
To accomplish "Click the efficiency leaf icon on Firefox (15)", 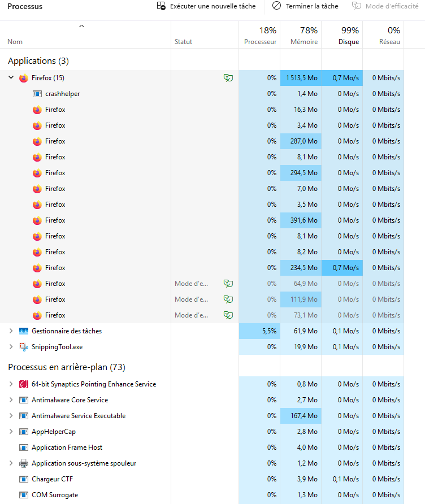I will (x=228, y=78).
